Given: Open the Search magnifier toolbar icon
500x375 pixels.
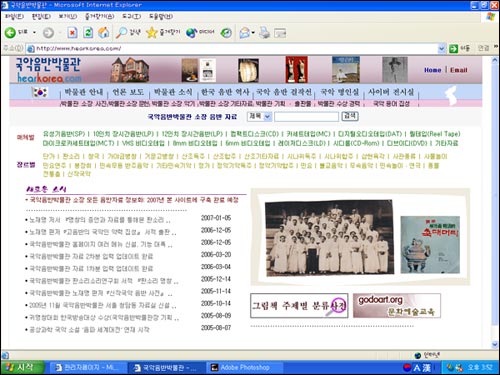Looking at the screenshot, I should [x=122, y=32].
